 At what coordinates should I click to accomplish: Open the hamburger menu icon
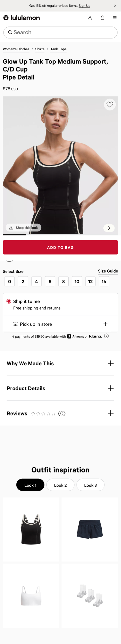[114, 18]
